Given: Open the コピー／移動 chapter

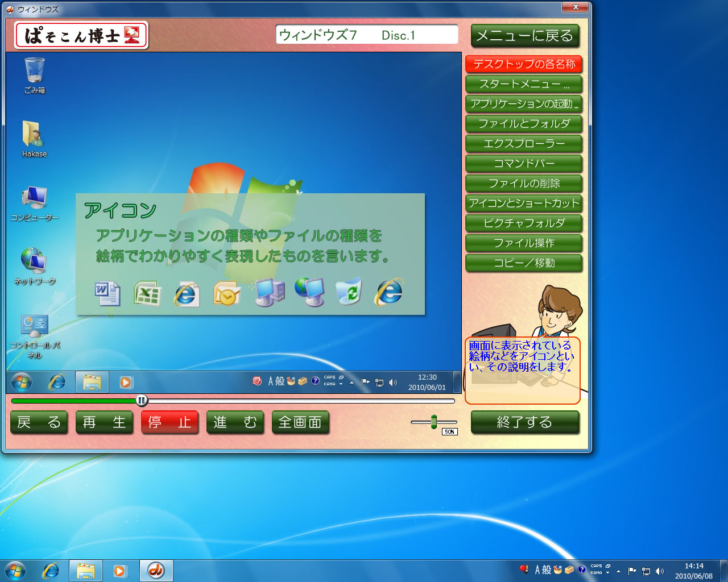Looking at the screenshot, I should pos(524,263).
